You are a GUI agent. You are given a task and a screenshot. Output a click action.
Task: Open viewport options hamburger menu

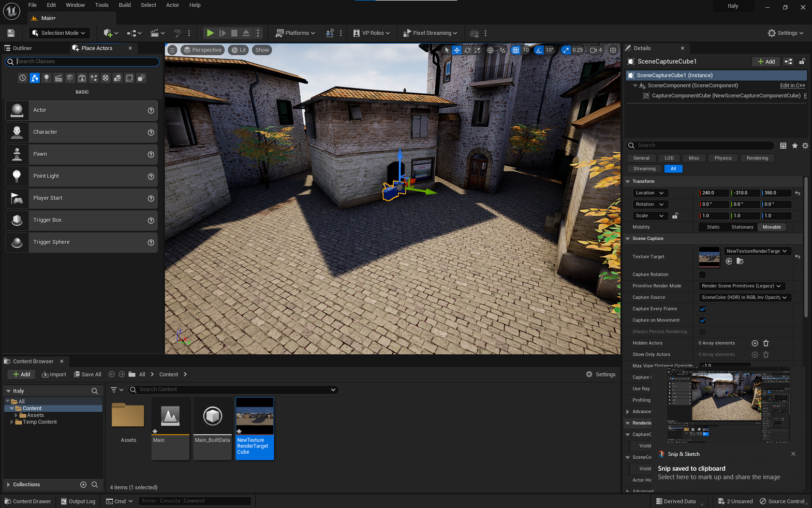[x=172, y=50]
